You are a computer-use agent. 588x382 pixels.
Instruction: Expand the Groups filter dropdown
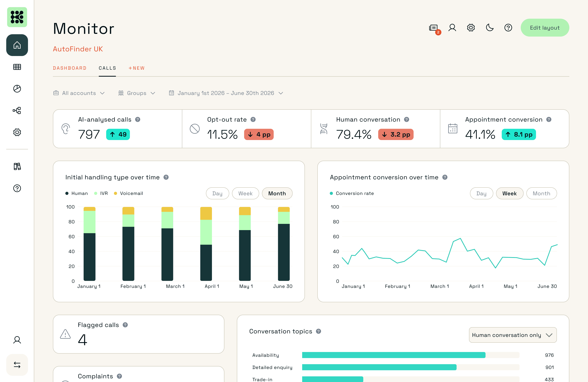137,93
